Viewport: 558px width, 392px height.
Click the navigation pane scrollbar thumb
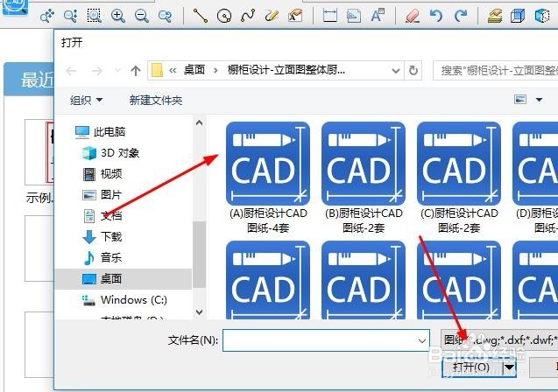tap(200, 254)
